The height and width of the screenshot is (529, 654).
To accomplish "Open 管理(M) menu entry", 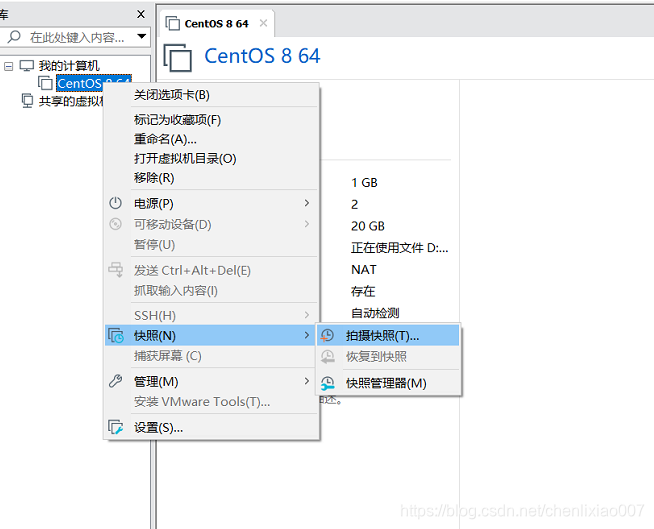I will 211,381.
